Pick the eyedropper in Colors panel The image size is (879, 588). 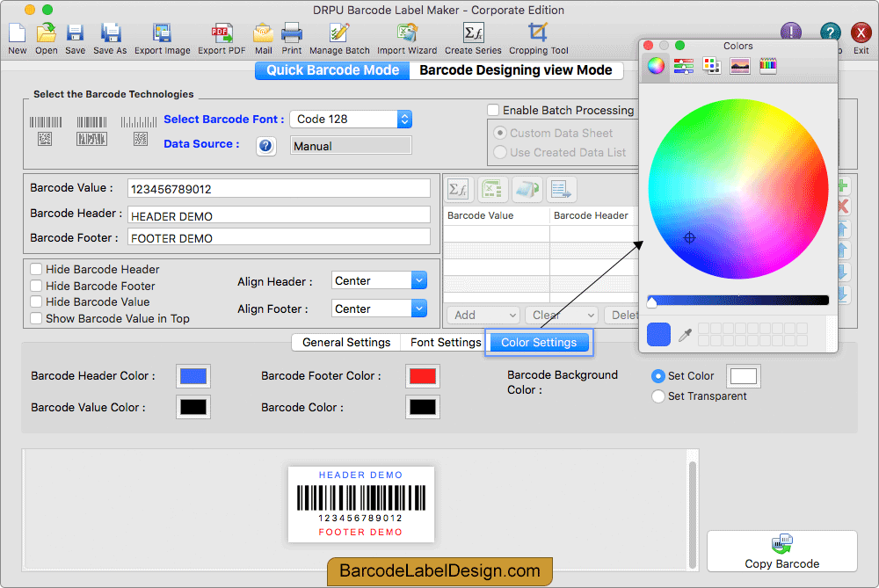pyautogui.click(x=685, y=335)
